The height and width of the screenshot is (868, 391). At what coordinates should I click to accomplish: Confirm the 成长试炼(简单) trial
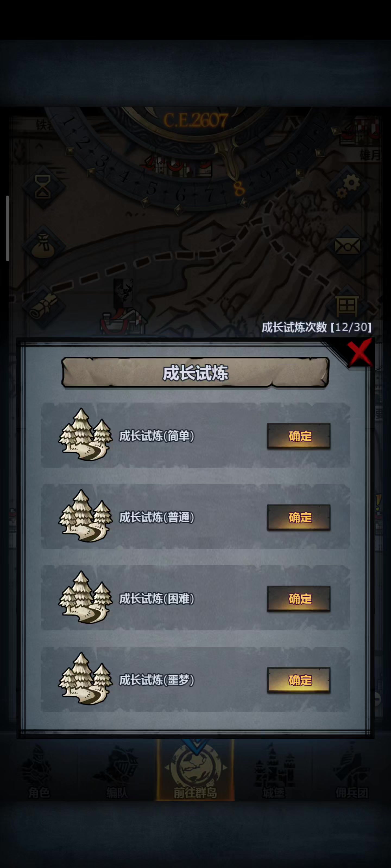tap(299, 436)
